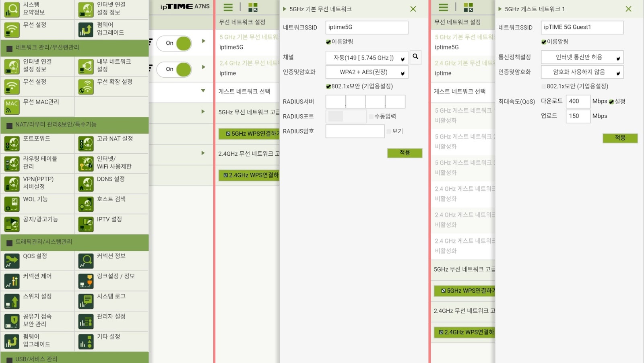Check RADIUS암호 보기 checkbox

coord(389,132)
